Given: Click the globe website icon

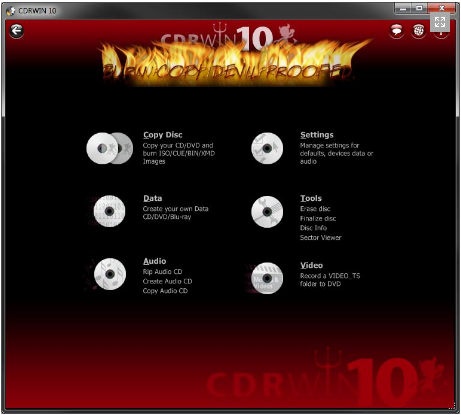Looking at the screenshot, I should [418, 31].
